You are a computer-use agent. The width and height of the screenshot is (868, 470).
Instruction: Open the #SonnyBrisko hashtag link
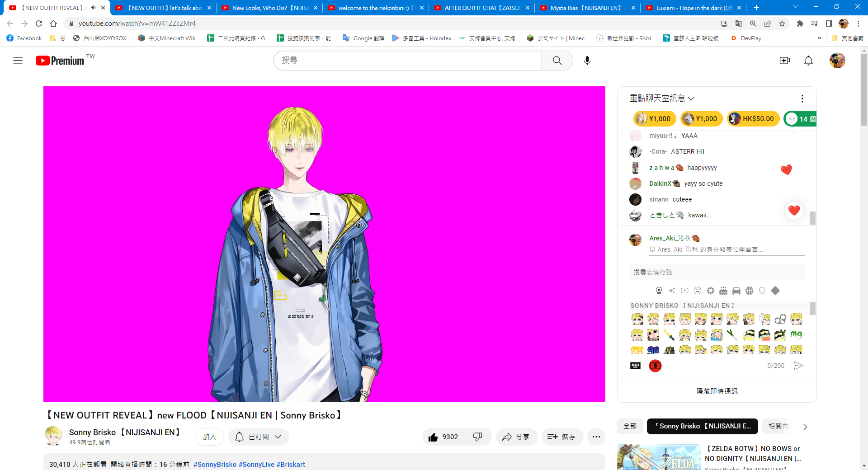click(215, 465)
